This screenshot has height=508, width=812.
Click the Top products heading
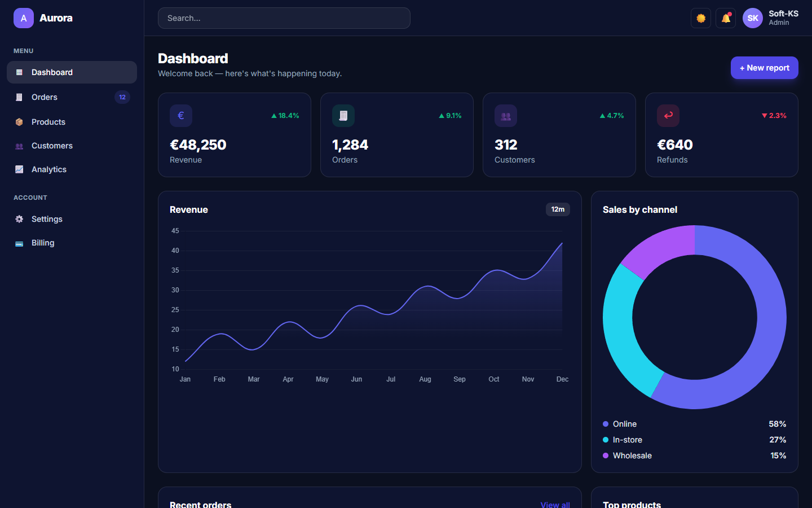pos(632,505)
